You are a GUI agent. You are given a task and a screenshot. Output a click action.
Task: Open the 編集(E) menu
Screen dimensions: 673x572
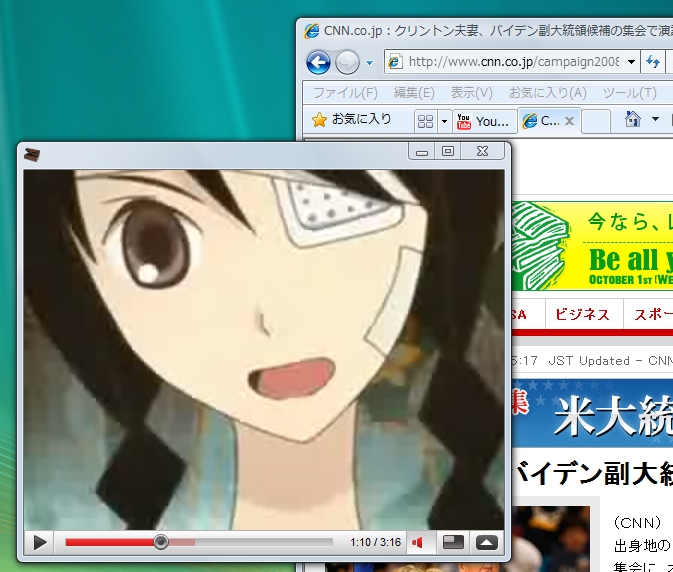click(x=414, y=93)
